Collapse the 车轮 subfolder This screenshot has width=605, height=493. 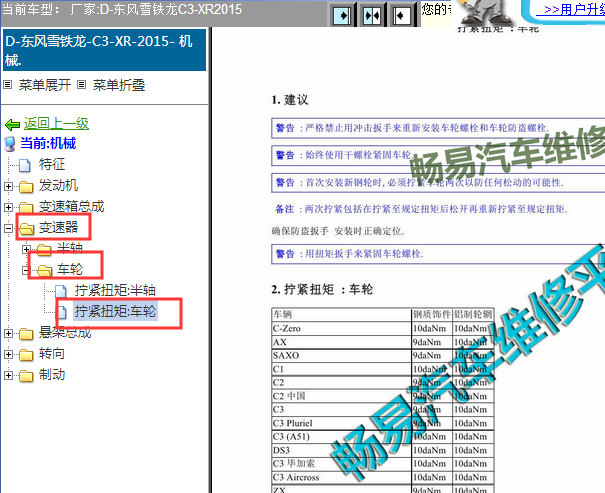26,271
